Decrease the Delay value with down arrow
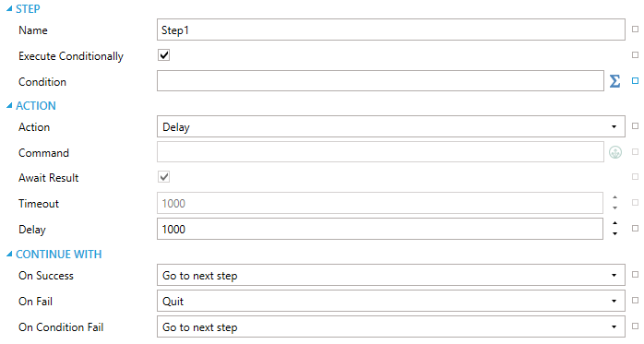The height and width of the screenshot is (344, 644). (614, 234)
